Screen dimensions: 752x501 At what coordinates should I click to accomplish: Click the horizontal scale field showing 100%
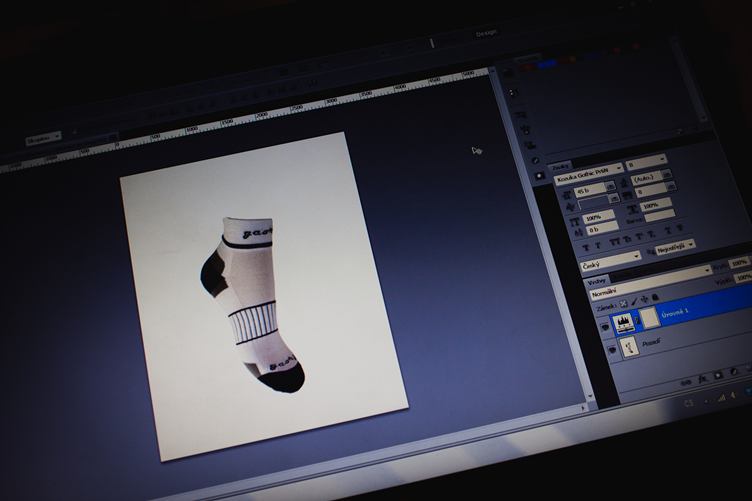pyautogui.click(x=656, y=205)
